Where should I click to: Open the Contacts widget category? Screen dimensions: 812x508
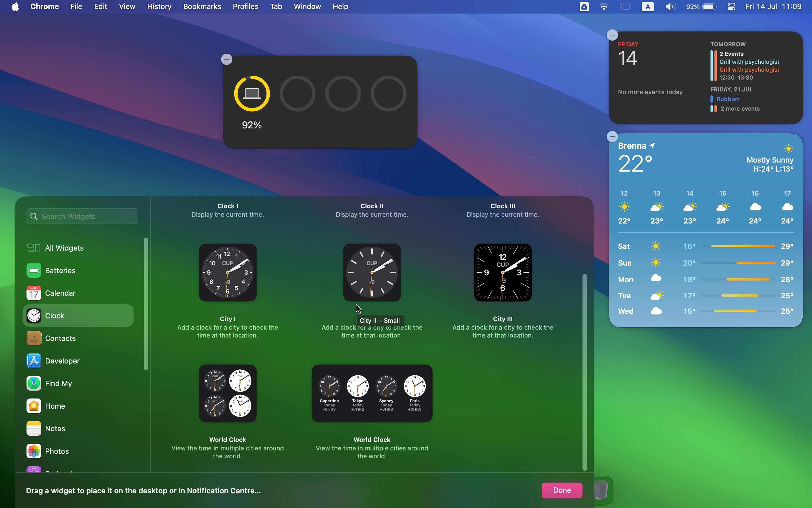[78, 338]
